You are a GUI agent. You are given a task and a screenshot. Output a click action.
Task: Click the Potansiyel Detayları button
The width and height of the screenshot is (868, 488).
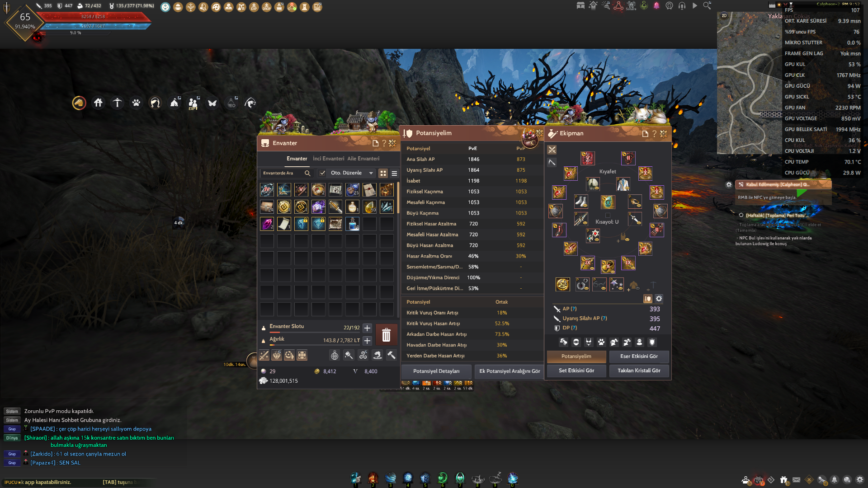tap(436, 371)
